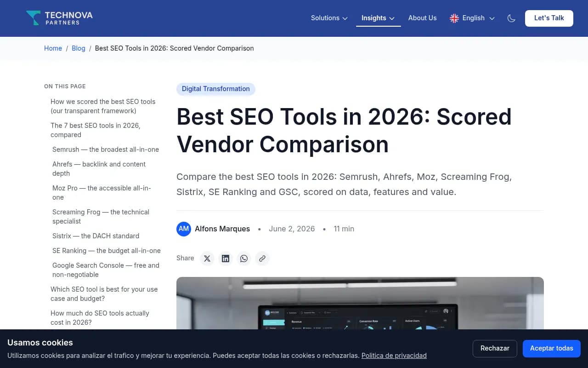This screenshot has height=368, width=588.
Task: Copy article link icon
Action: 262,259
